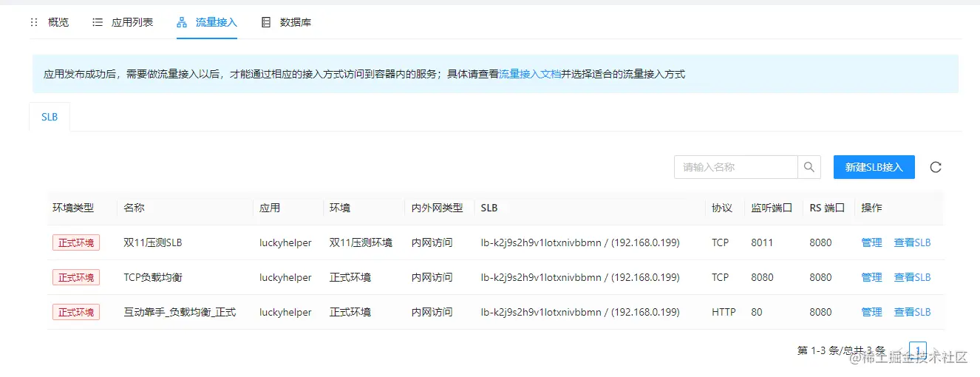Open the 流量接入文档 link
Viewport: 980px width, 377px height.
click(530, 74)
